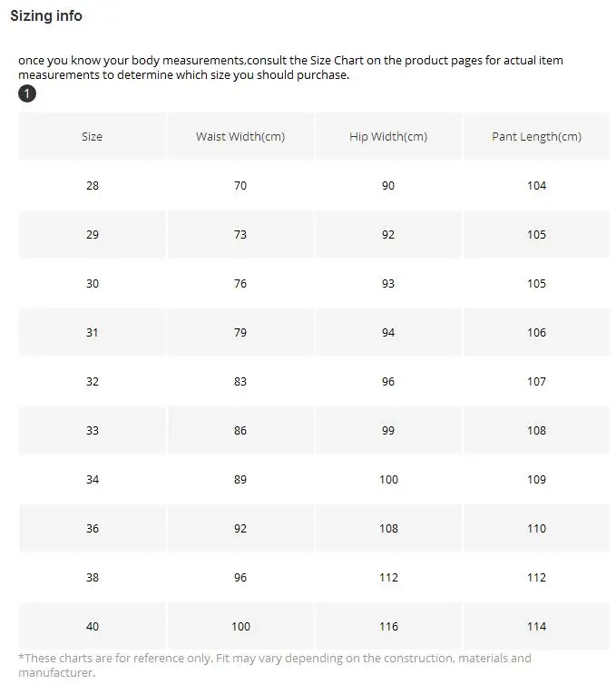This screenshot has width=616, height=694.
Task: Select size 34 row label
Action: pyautogui.click(x=92, y=479)
